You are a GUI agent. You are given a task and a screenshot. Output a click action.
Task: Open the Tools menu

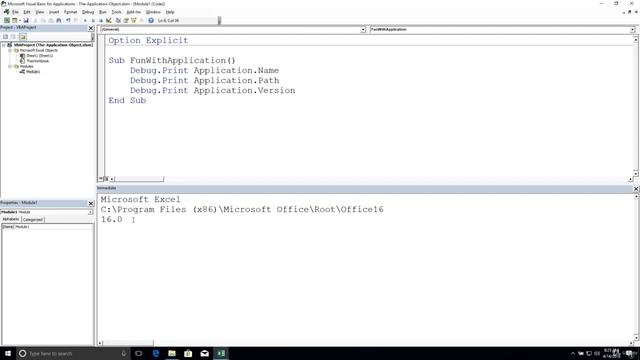[116, 12]
